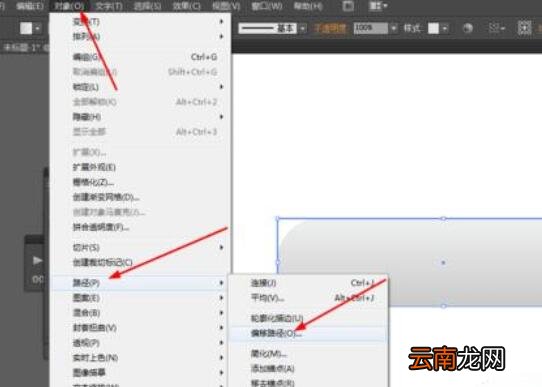
Task: Click the align options icon in control bar
Action: point(496,28)
